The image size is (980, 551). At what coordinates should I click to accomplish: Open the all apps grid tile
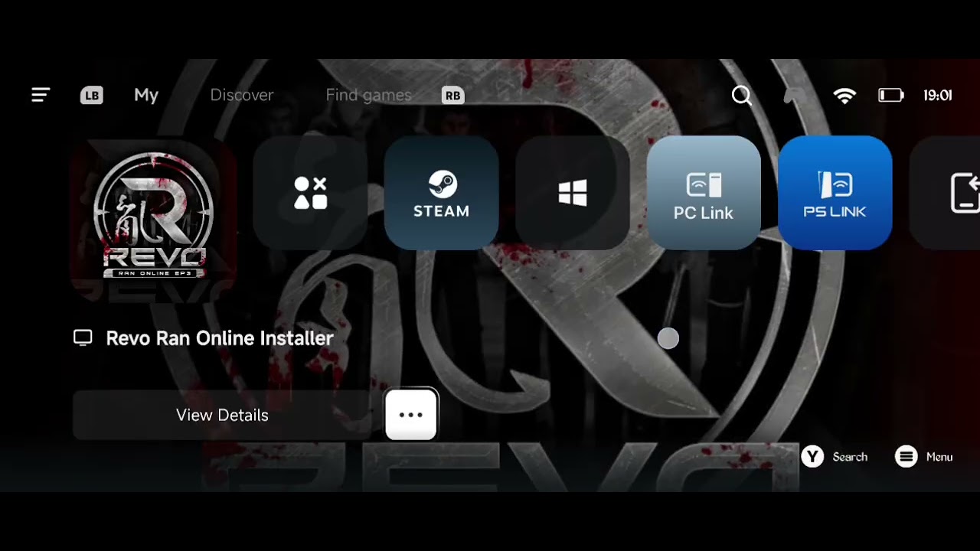[x=310, y=193]
